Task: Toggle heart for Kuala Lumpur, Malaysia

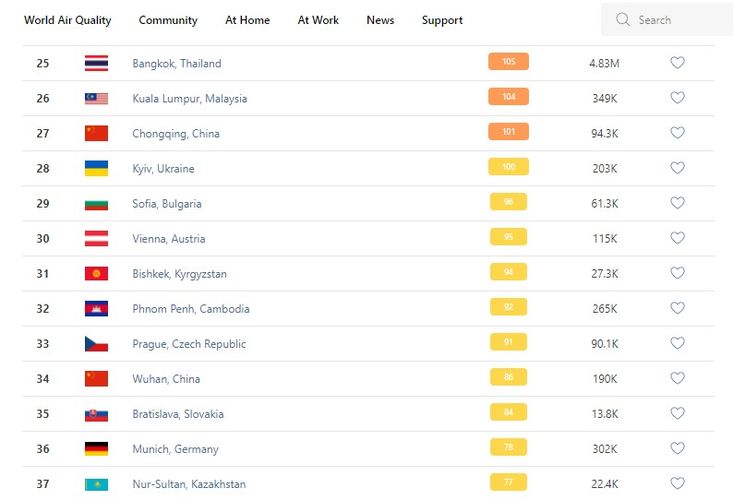Action: (x=677, y=98)
